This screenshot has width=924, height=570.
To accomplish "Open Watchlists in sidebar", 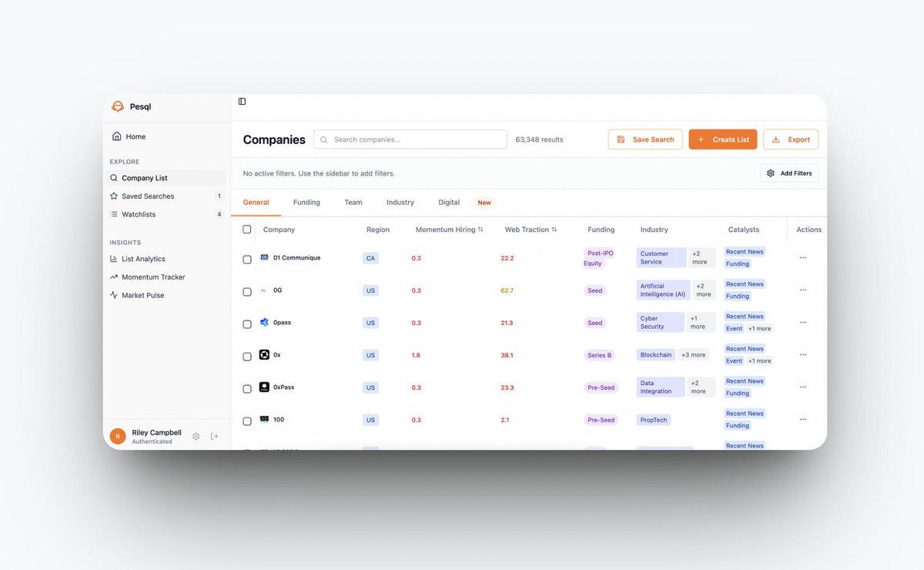I will pyautogui.click(x=167, y=214).
